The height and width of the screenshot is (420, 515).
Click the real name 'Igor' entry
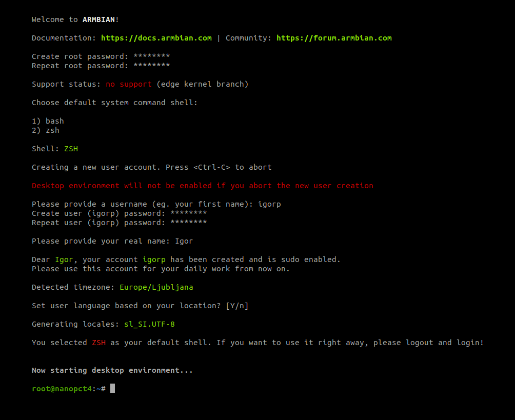click(x=184, y=242)
